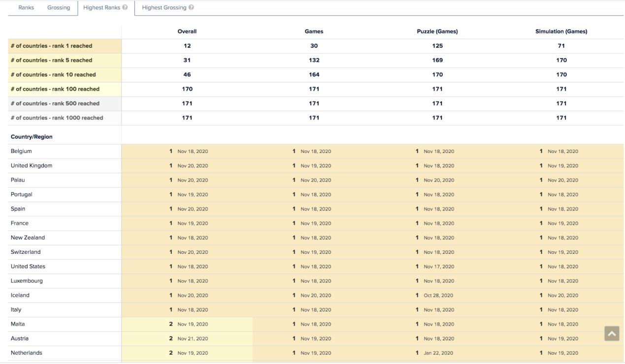Click the Iceland row label
The height and width of the screenshot is (364, 625).
coord(20,295)
